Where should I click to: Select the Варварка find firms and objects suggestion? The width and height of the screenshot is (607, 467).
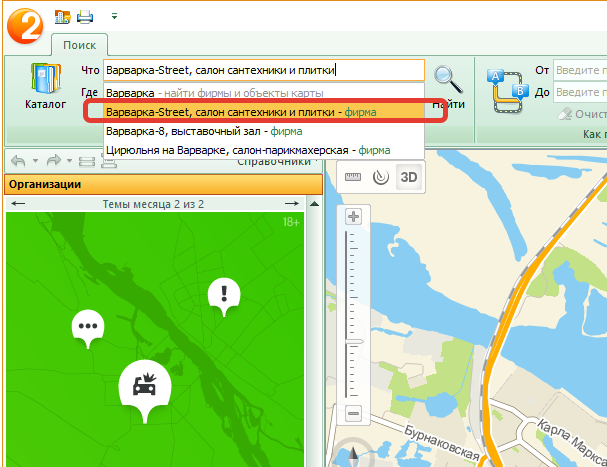tap(264, 93)
